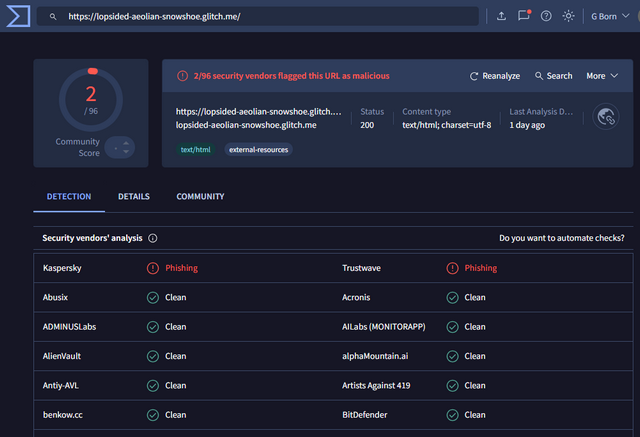
Task: Toggle the light/dark theme sun icon
Action: click(568, 16)
